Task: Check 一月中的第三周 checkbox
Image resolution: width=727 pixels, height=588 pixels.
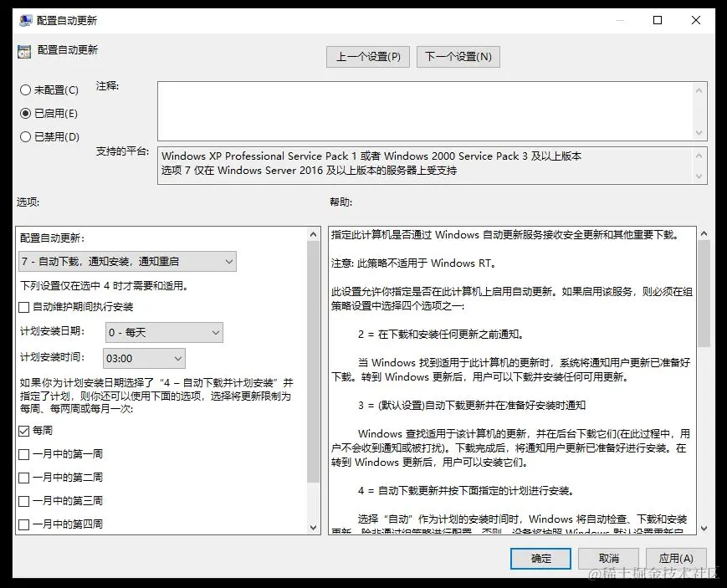Action: (x=23, y=501)
